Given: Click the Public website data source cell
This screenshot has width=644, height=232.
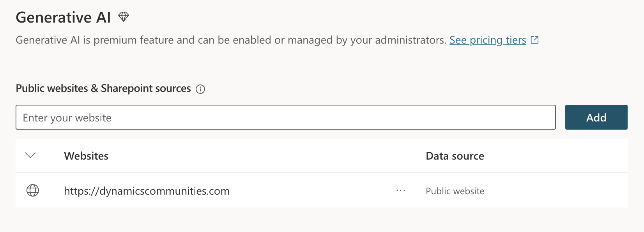Looking at the screenshot, I should (x=455, y=191).
